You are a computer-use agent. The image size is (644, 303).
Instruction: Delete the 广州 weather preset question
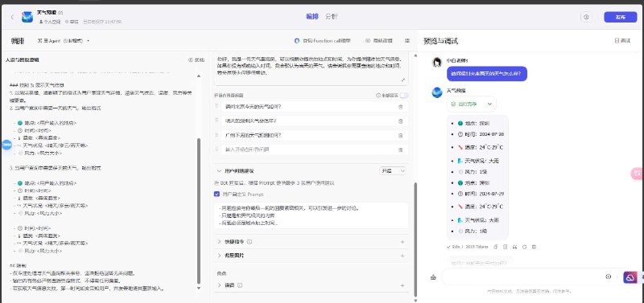400,135
